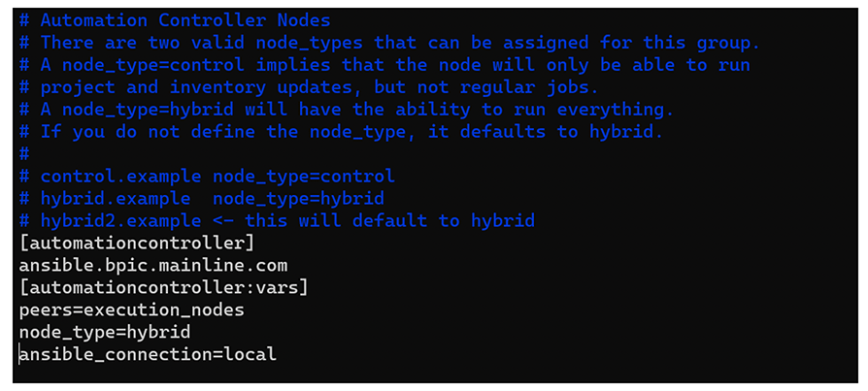Click the hybrid2.example default to hybrid comment
Image resolution: width=868 pixels, height=391 pixels.
(x=277, y=220)
